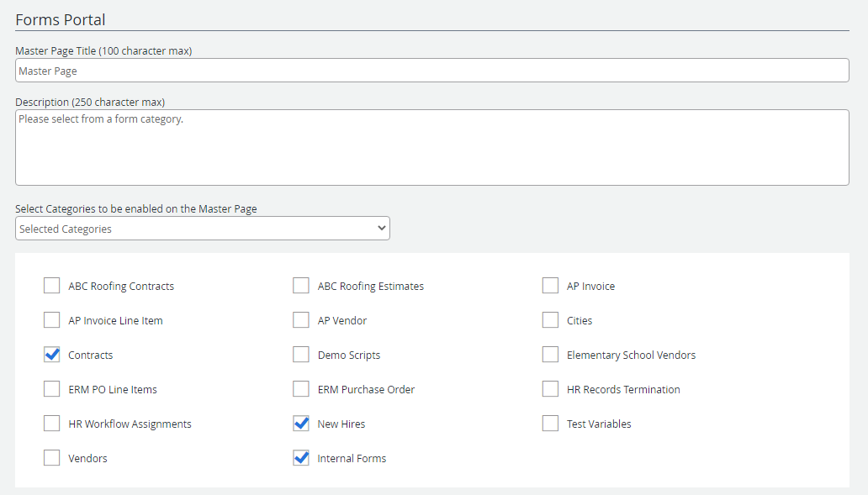Tick the AP Invoice checkbox

click(550, 286)
